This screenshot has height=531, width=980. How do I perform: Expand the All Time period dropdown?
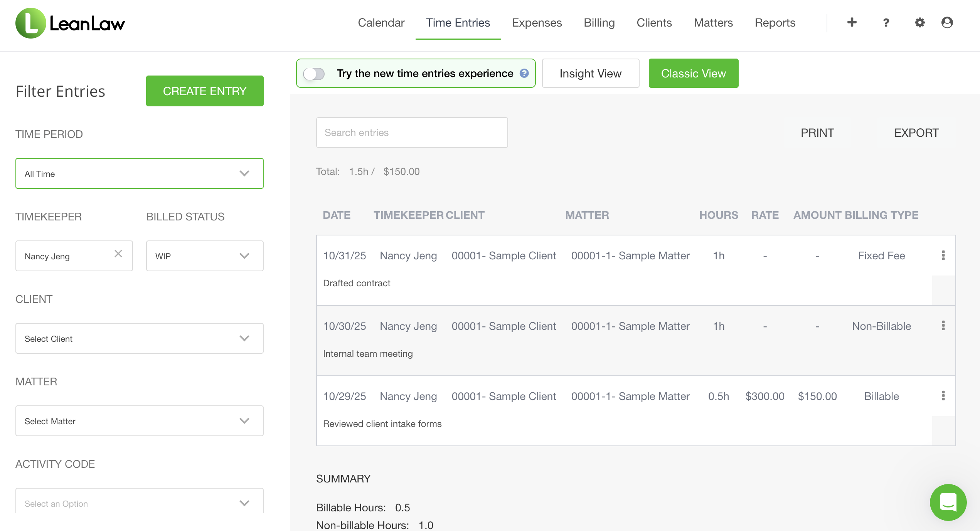(x=139, y=173)
